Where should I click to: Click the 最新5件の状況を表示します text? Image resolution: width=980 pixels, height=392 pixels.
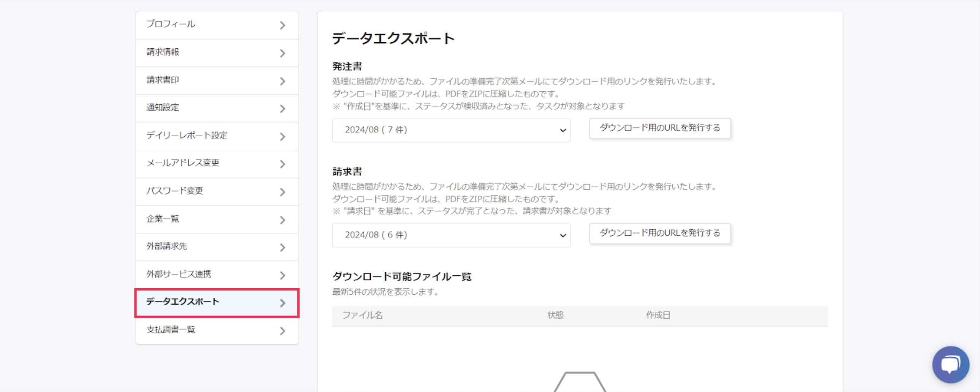click(387, 292)
